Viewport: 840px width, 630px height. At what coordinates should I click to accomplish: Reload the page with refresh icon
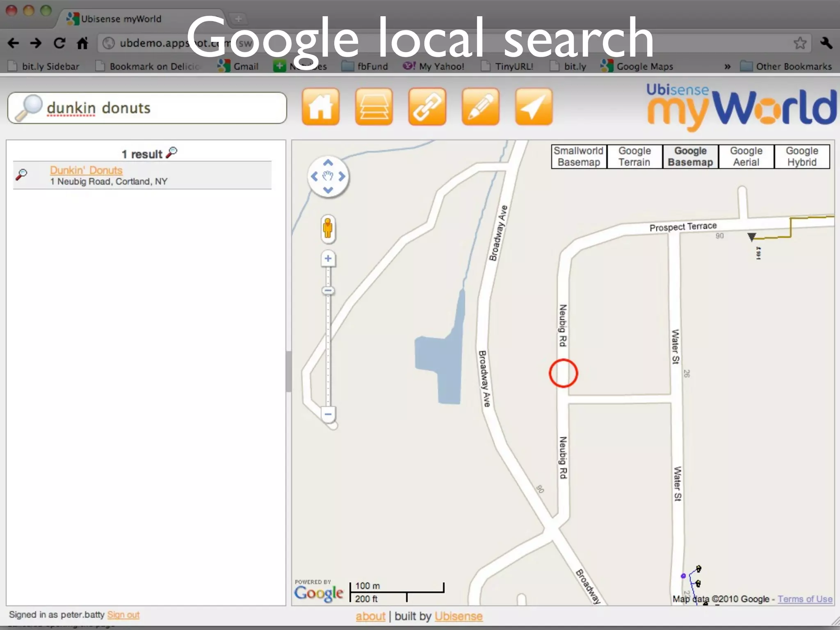pyautogui.click(x=59, y=43)
